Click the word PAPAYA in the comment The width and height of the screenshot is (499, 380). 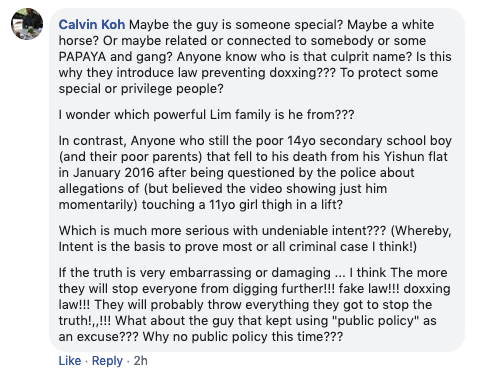82,57
